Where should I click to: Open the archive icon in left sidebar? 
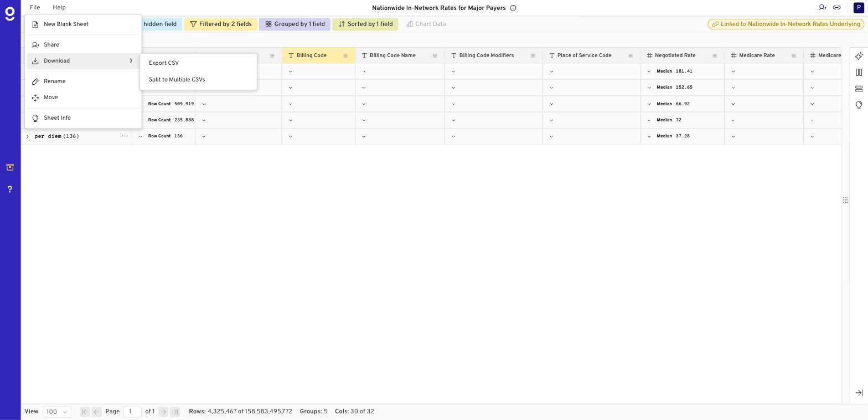(10, 167)
